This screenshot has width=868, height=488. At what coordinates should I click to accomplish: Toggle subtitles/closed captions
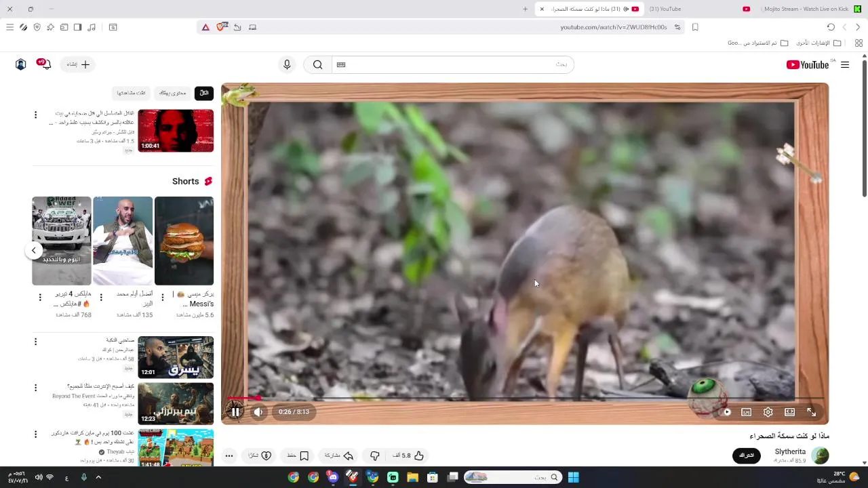pyautogui.click(x=747, y=412)
